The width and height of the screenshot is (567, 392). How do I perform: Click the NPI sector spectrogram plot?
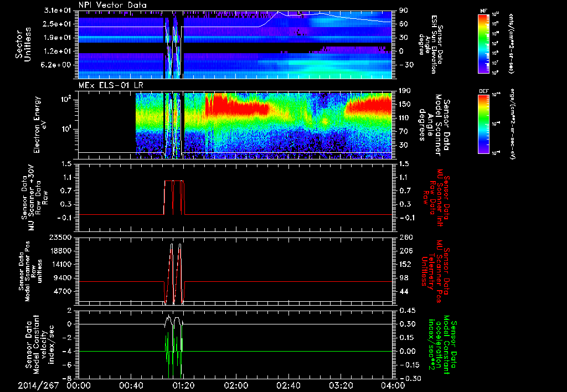pyautogui.click(x=235, y=45)
